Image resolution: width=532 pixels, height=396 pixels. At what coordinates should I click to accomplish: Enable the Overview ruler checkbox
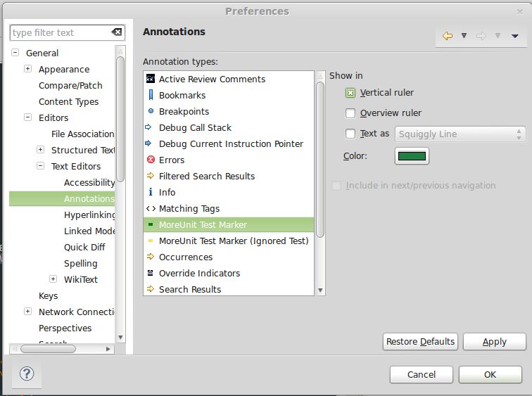(350, 113)
